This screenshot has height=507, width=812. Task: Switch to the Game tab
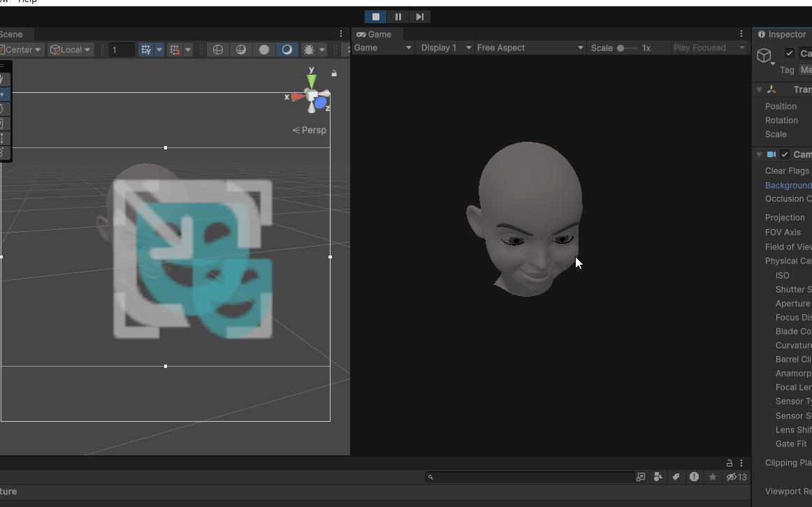pos(374,34)
